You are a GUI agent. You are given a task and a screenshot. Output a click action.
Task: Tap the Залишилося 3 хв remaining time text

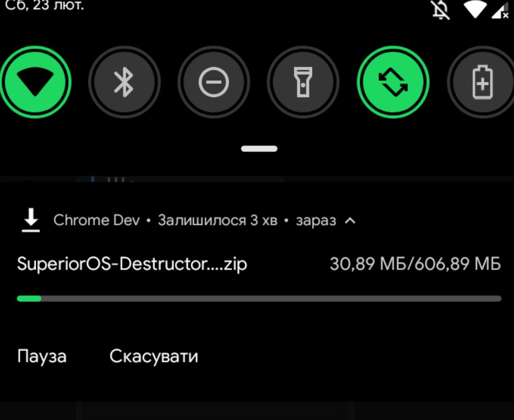217,220
